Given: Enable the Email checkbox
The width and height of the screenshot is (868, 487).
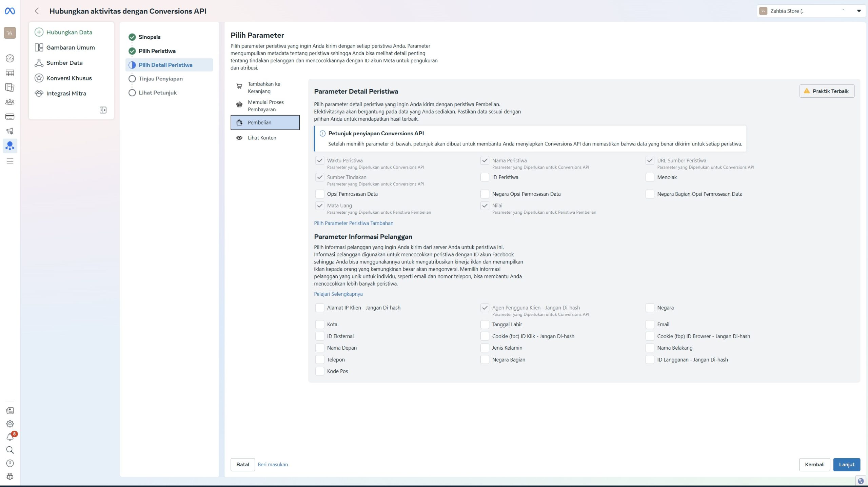Looking at the screenshot, I should pos(650,324).
